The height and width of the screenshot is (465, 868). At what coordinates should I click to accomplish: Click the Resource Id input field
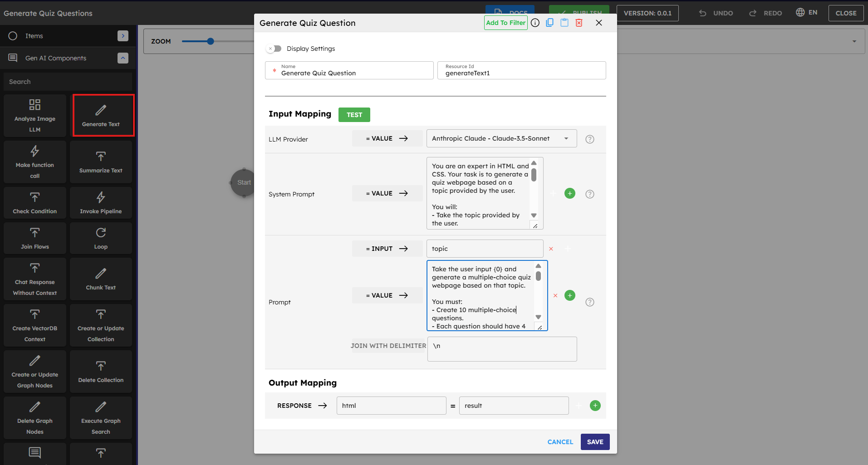(x=521, y=73)
